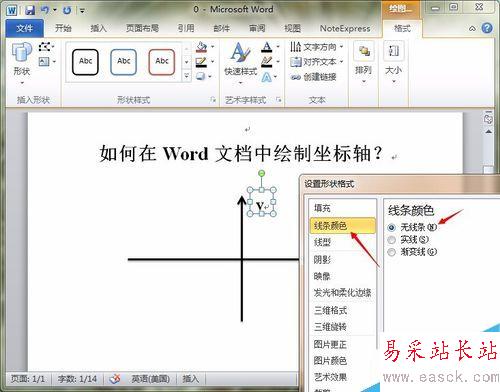Viewport: 500px width, 392px height.
Task: Choose the 实线 solid line radio button
Action: [x=392, y=240]
